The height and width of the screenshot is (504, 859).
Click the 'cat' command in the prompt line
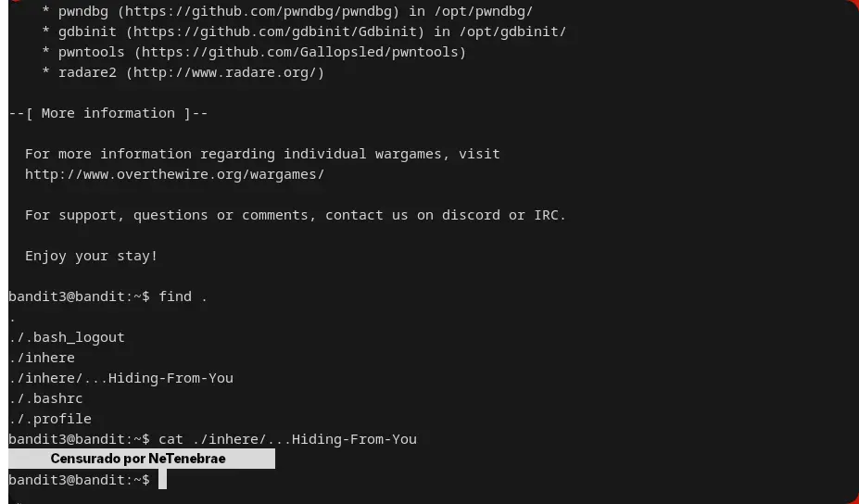171,439
